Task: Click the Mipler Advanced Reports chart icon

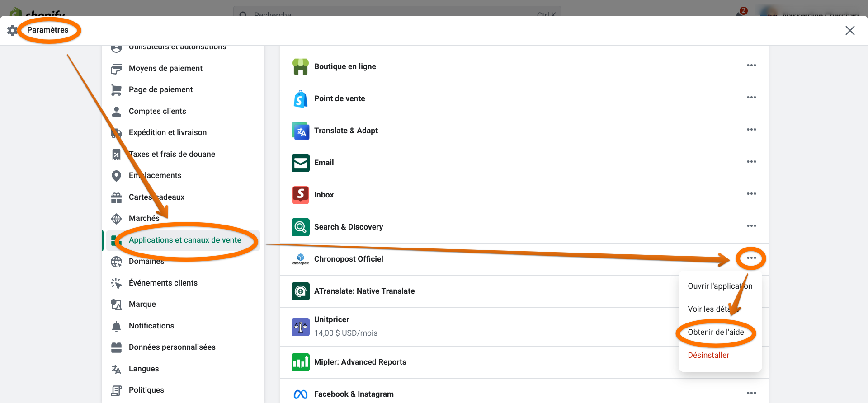Action: click(x=301, y=362)
